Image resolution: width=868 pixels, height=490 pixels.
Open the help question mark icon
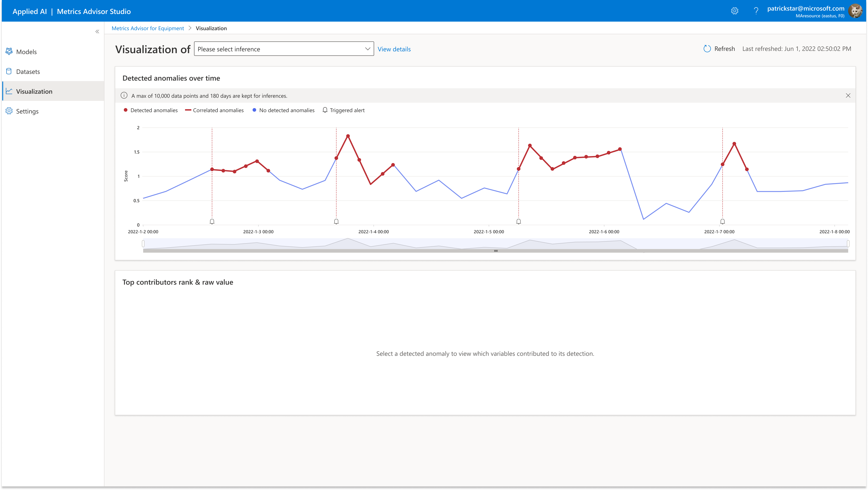pyautogui.click(x=756, y=11)
